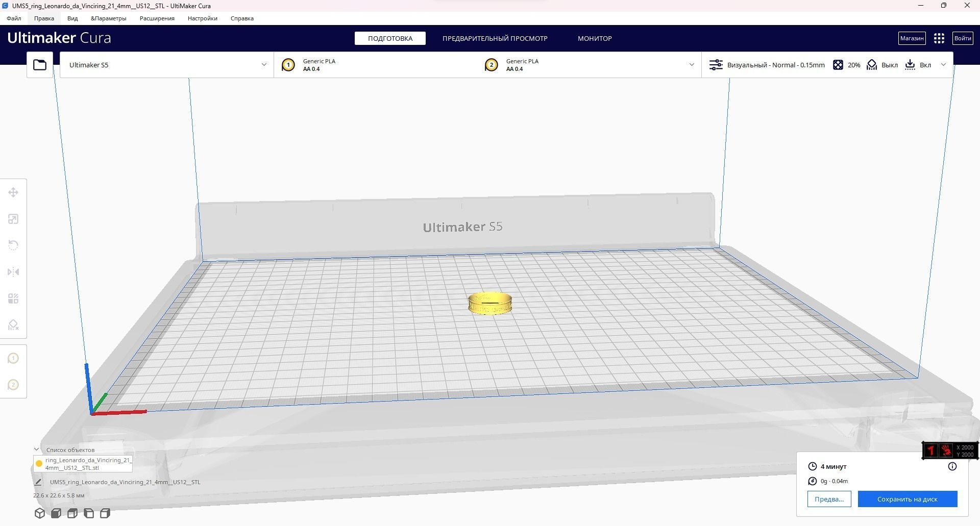Image resolution: width=980 pixels, height=526 pixels.
Task: Click the Предва... preview button
Action: (x=829, y=499)
